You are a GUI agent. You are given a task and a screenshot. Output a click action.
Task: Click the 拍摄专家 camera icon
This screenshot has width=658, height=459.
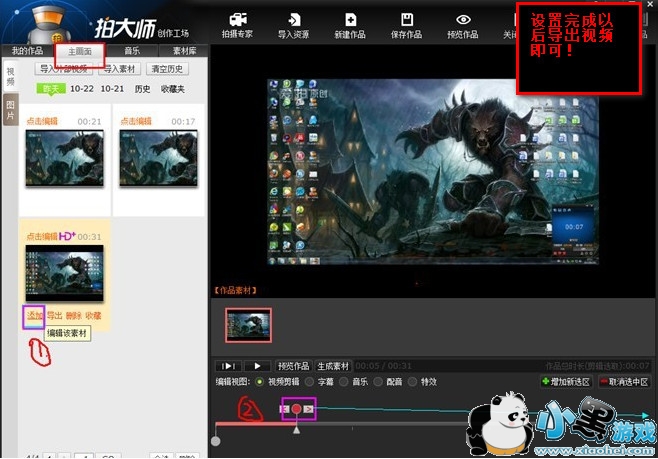pyautogui.click(x=237, y=19)
